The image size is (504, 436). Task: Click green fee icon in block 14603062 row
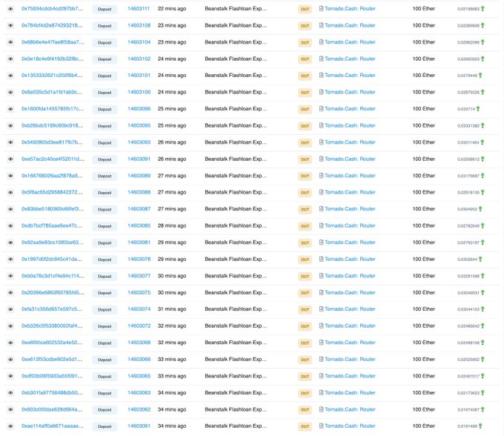pyautogui.click(x=483, y=409)
